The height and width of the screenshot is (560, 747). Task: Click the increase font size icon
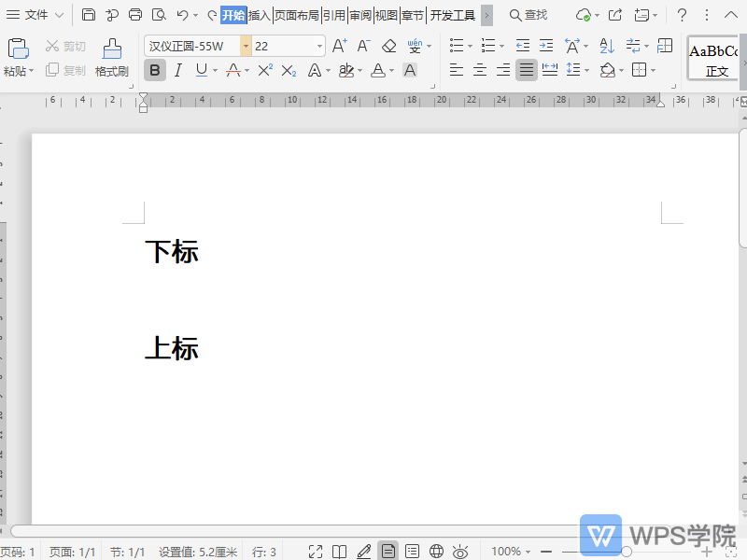pyautogui.click(x=337, y=45)
